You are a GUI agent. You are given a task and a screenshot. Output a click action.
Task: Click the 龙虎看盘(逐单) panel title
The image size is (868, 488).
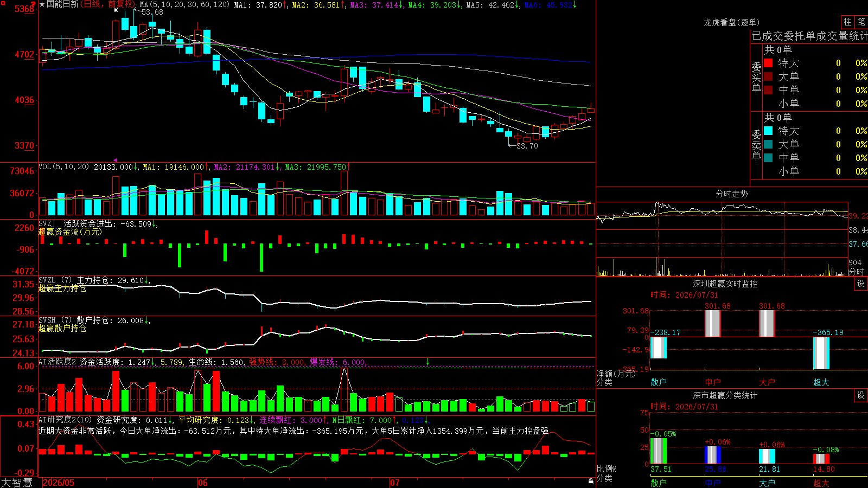tap(731, 22)
